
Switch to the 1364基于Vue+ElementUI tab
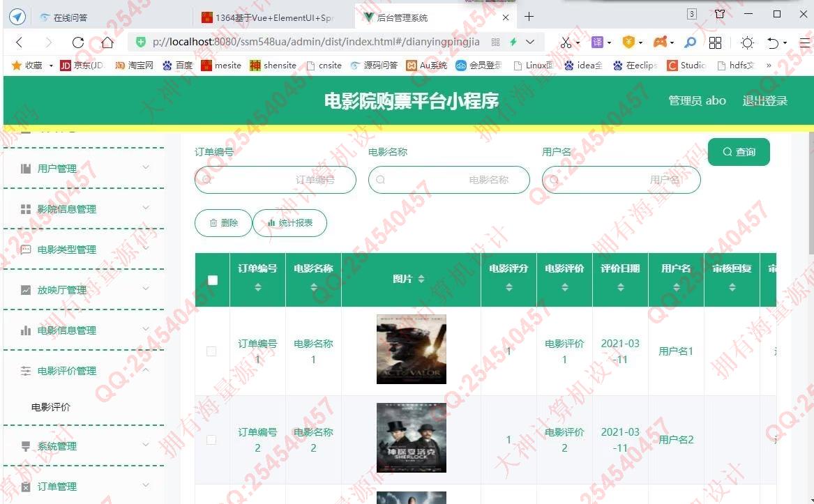pyautogui.click(x=273, y=17)
